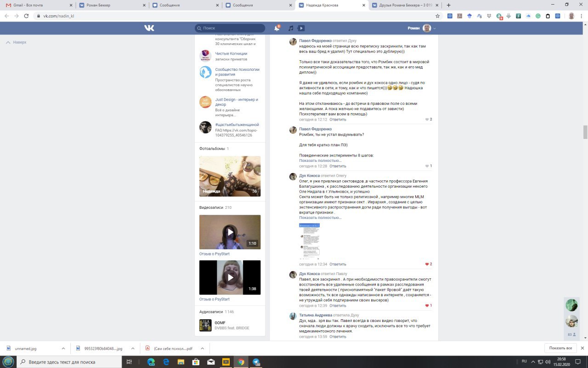
Task: Click Показать все downloads button
Action: (x=560, y=348)
